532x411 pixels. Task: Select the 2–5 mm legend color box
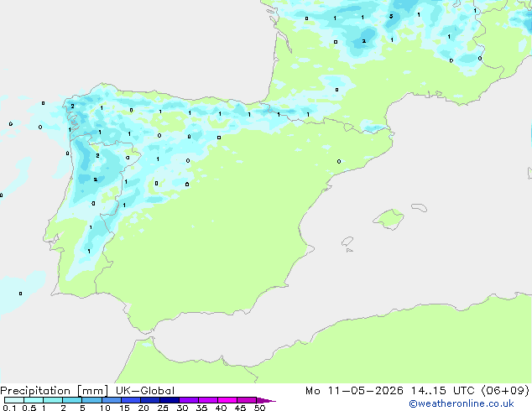72,400
